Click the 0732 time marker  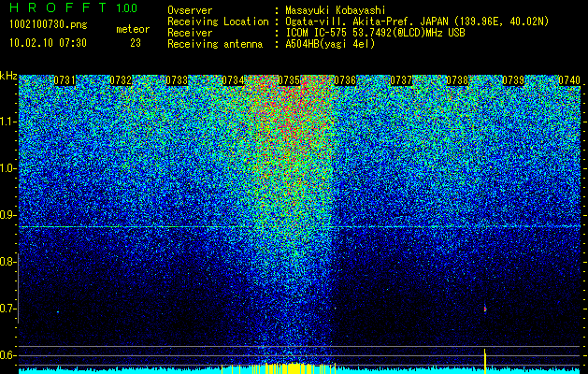point(121,80)
